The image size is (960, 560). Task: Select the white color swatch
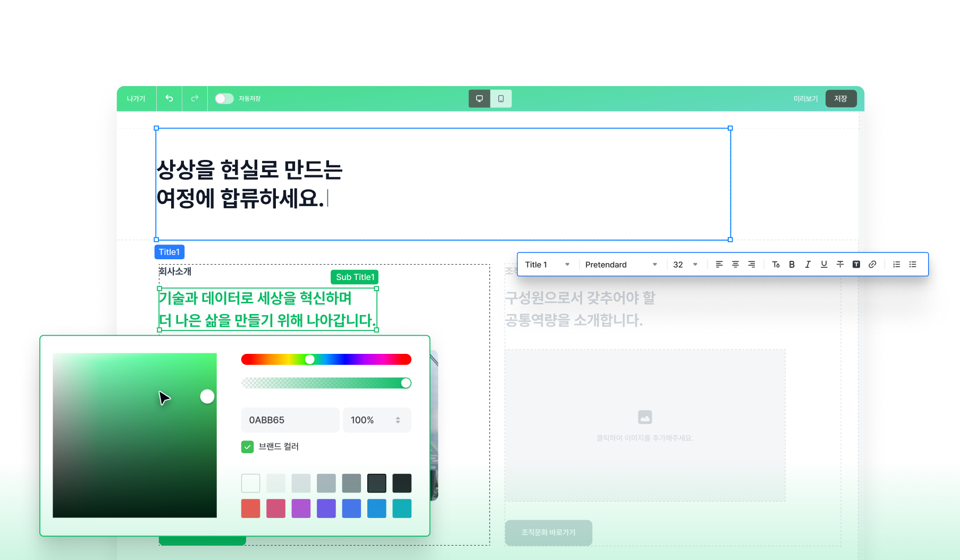pos(250,483)
